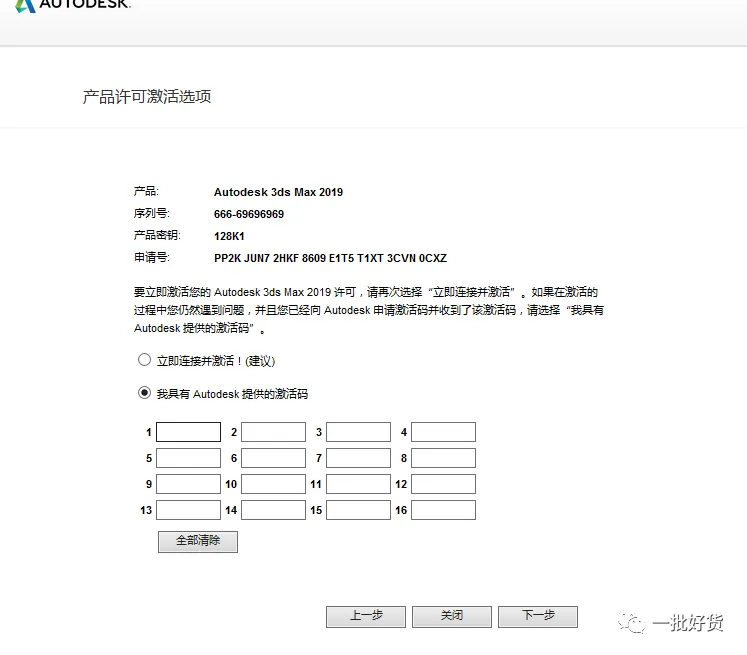
Task: Click activation code field 3
Action: (358, 432)
